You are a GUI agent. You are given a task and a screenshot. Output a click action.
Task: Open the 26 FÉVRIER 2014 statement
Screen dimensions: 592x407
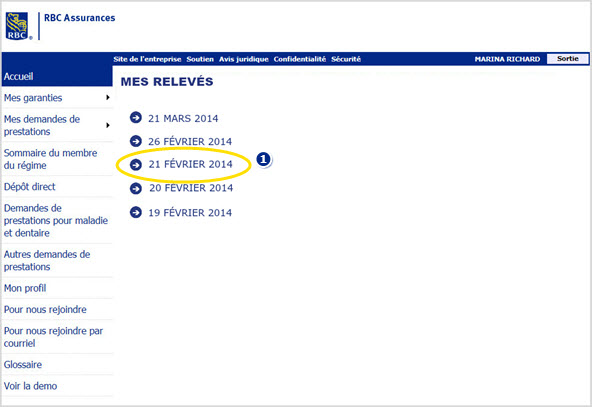click(190, 142)
